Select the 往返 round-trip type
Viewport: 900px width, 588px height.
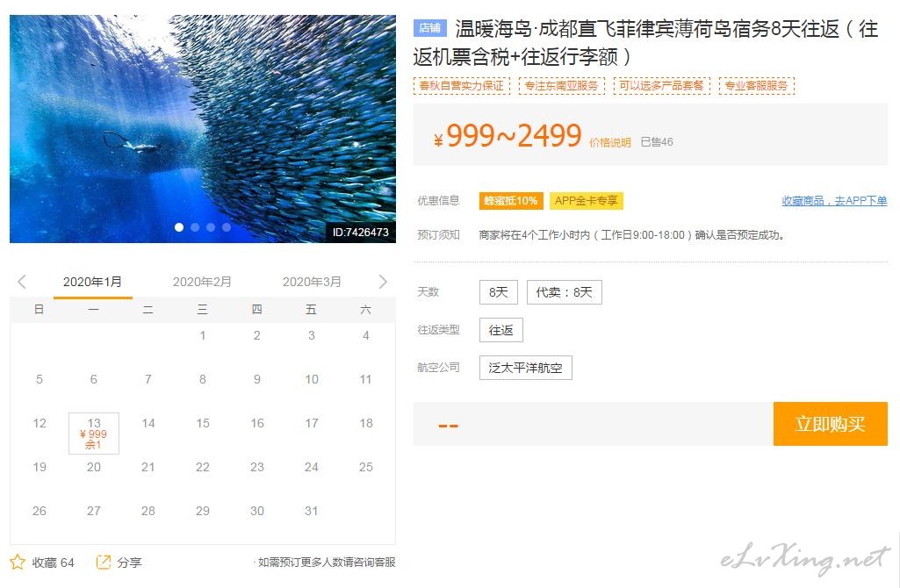(x=501, y=330)
